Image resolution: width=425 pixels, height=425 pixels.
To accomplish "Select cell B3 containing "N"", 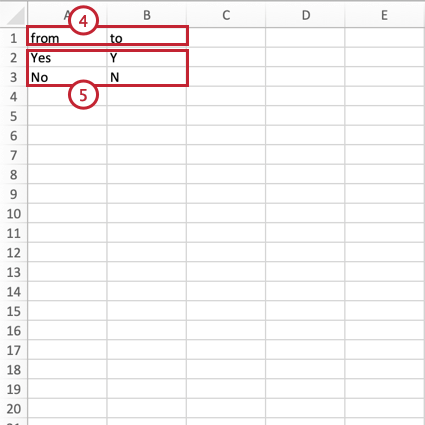I will (x=147, y=77).
